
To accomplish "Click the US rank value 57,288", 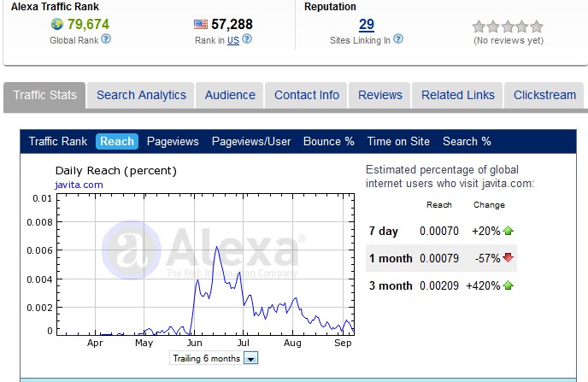I will click(x=232, y=25).
